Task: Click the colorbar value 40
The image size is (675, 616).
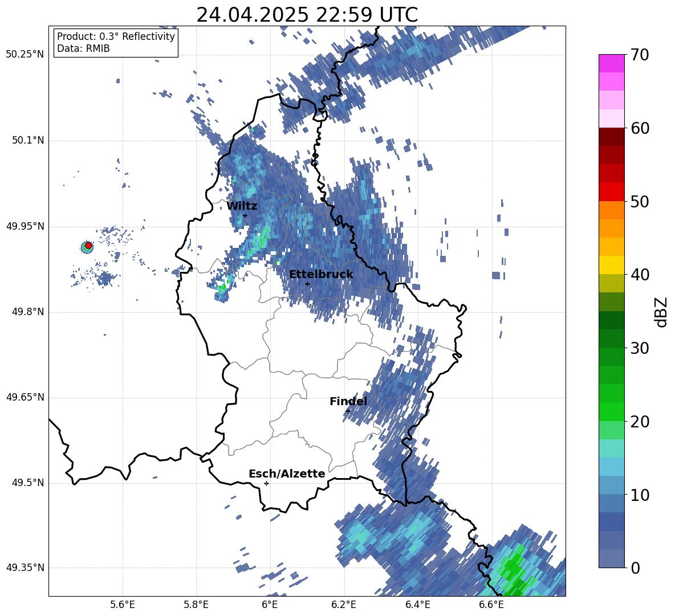Action: tap(640, 275)
